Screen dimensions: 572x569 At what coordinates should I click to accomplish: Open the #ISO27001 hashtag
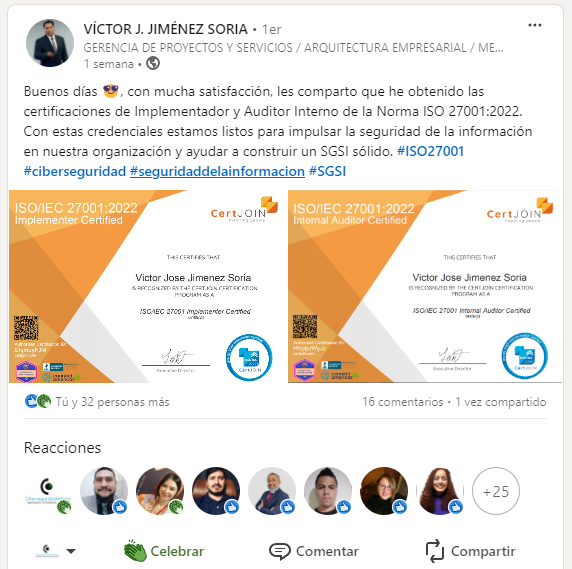click(x=430, y=151)
